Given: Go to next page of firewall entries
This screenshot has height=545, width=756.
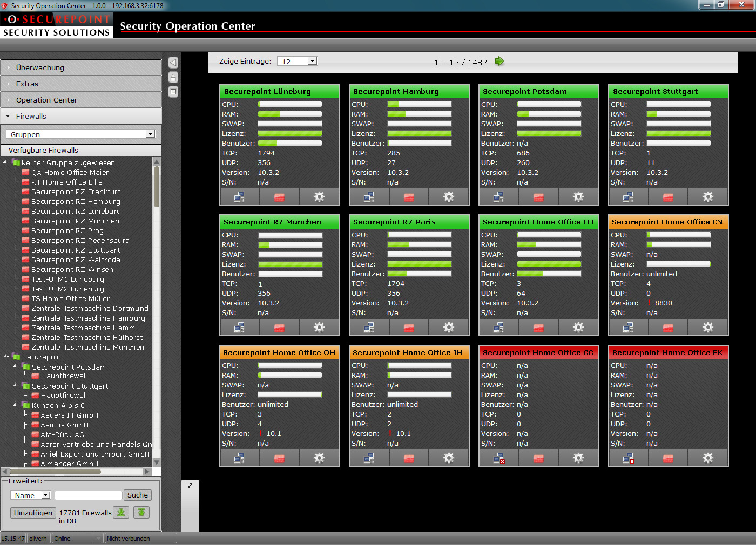Looking at the screenshot, I should coord(500,62).
